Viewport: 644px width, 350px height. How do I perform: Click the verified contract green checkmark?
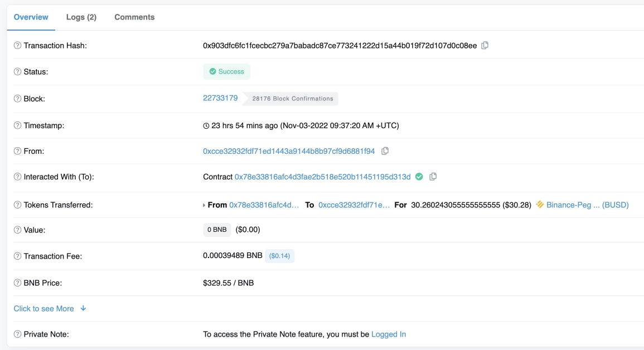click(419, 177)
